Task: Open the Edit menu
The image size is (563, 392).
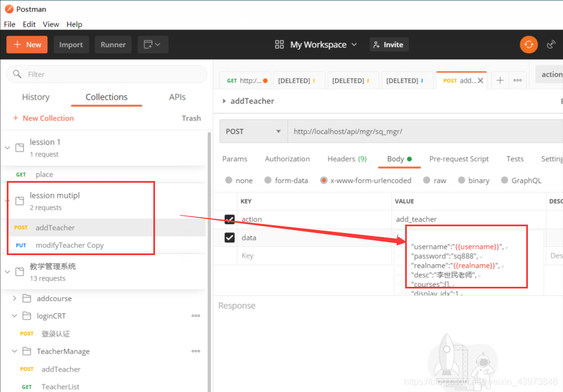Action: click(x=29, y=24)
